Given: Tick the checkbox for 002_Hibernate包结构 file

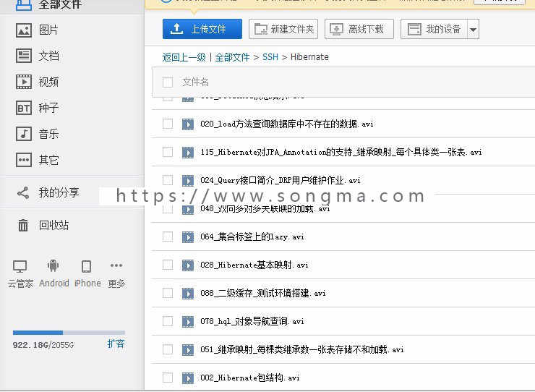Looking at the screenshot, I should pyautogui.click(x=168, y=378).
